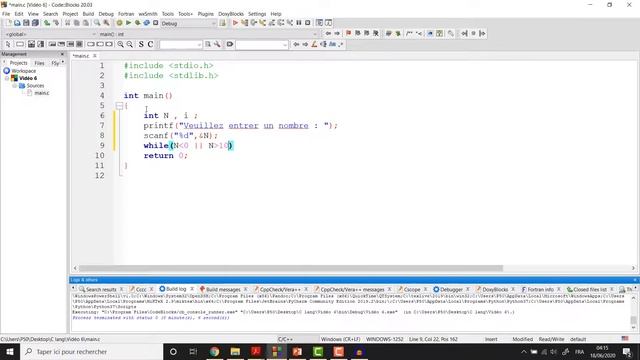Collapse the Sources folder node
Screen dimensions: 640x360
tap(15, 86)
